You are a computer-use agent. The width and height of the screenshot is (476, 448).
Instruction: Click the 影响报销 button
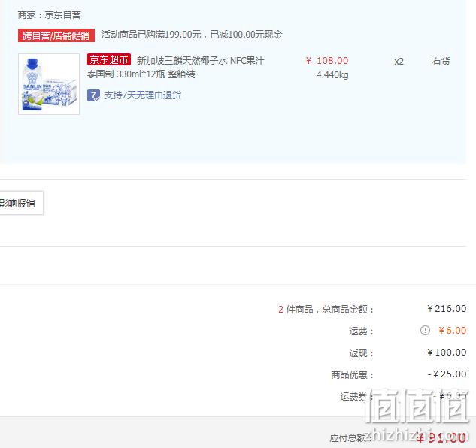pyautogui.click(x=21, y=203)
